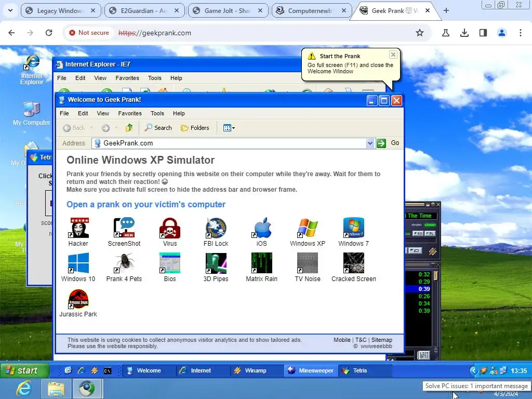This screenshot has width=532, height=399.
Task: Open the TV Noise prank icon
Action: point(308,263)
